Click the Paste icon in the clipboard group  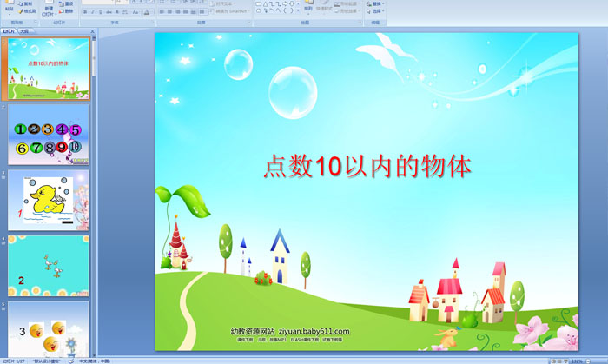[x=7, y=7]
